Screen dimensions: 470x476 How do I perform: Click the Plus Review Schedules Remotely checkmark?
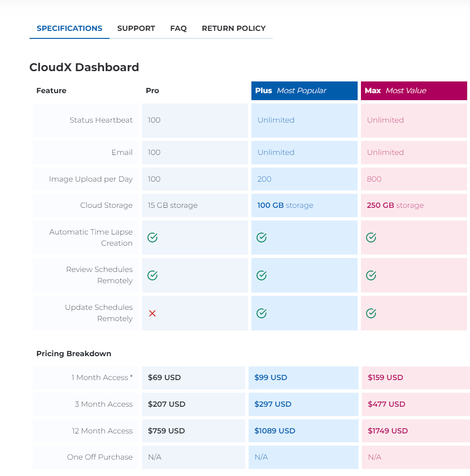261,275
